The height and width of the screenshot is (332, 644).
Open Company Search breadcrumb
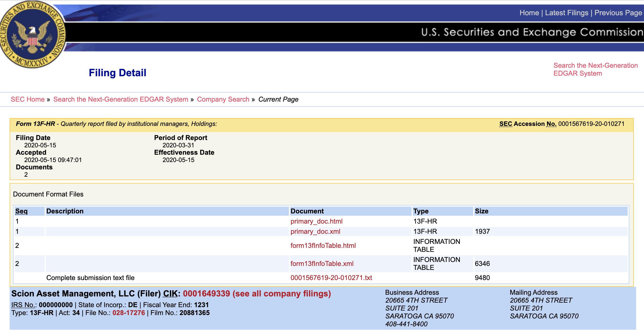click(223, 99)
